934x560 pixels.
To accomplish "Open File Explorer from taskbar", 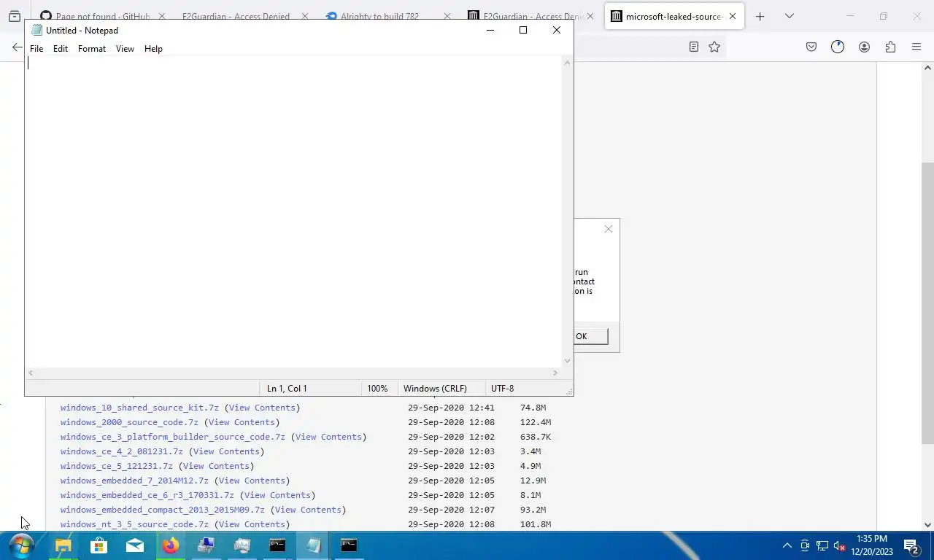I will click(63, 545).
